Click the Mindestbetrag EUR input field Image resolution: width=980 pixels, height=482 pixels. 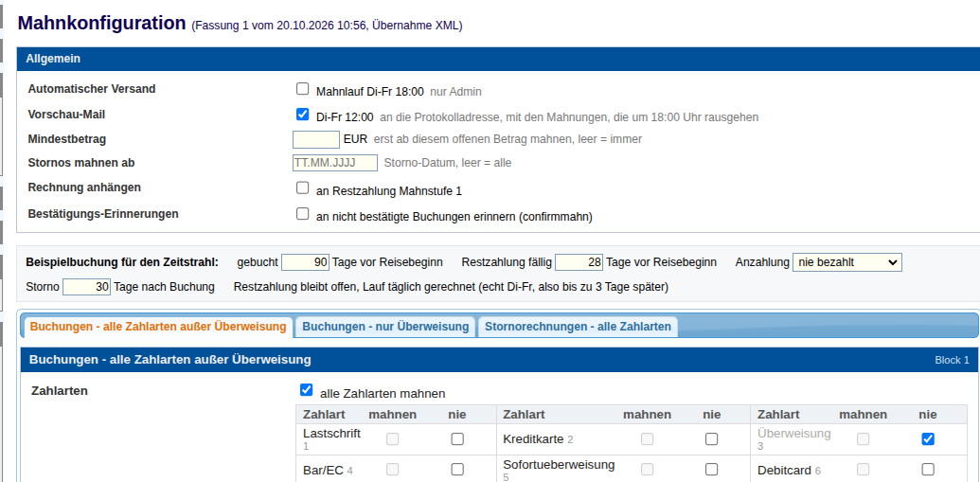[x=316, y=139]
